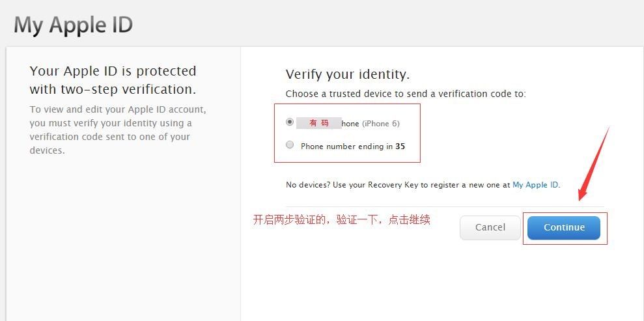Click the 'Verify your identity.' heading
Viewport: 644px width, 321px height.
pyautogui.click(x=347, y=74)
